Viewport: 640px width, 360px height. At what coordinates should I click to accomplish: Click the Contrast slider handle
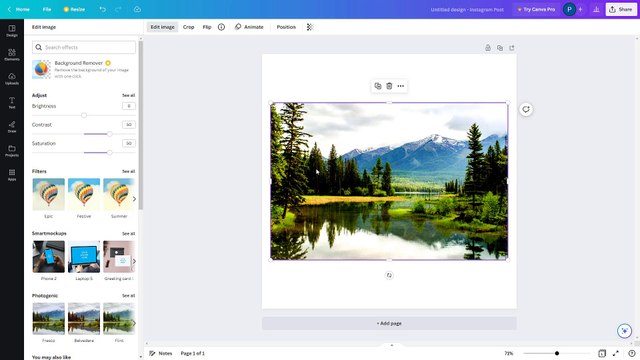click(109, 134)
